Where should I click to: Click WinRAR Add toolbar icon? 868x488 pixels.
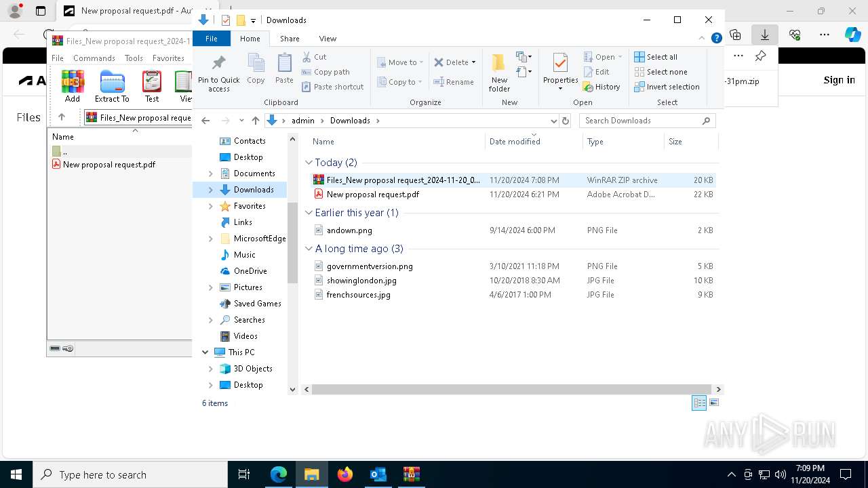coord(73,87)
